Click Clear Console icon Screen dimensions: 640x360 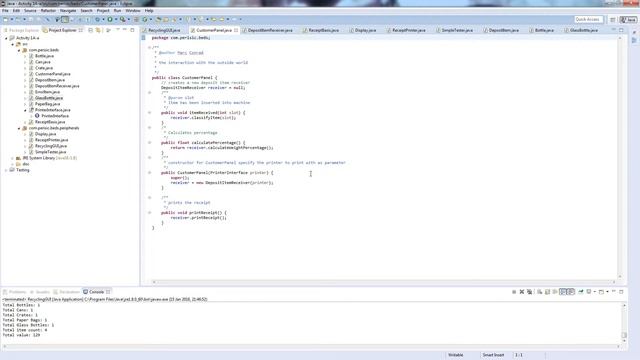pos(540,292)
